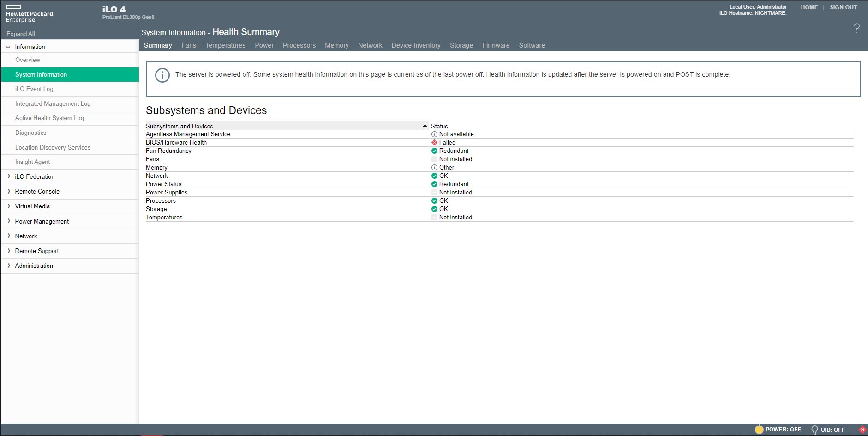The image size is (868, 436).
Task: Expand the Administration section
Action: pyautogui.click(x=9, y=266)
